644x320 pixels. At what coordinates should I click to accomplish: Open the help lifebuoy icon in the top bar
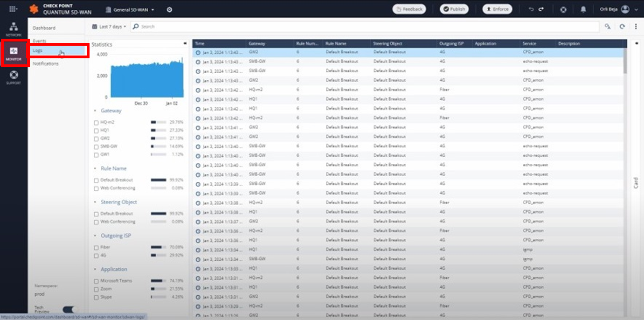[x=563, y=9]
